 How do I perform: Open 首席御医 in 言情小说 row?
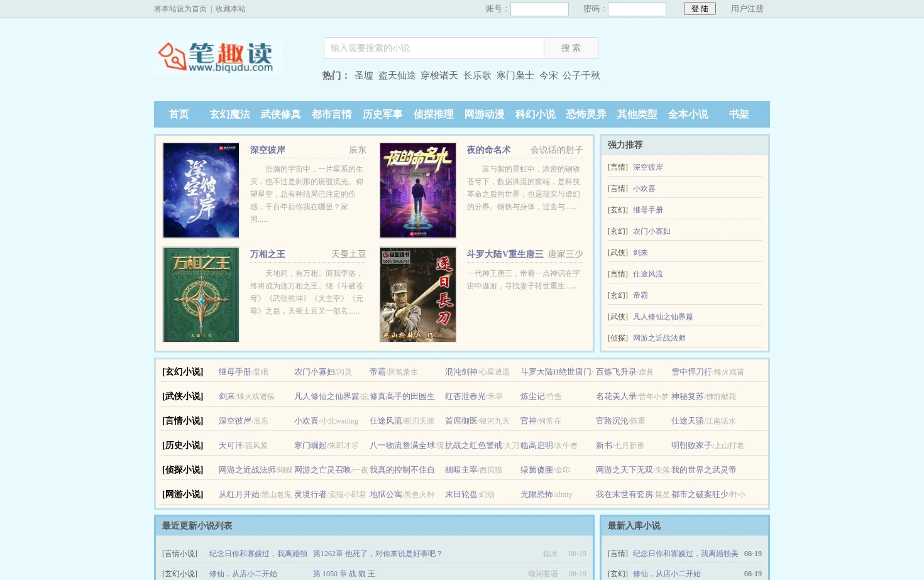[x=461, y=421]
